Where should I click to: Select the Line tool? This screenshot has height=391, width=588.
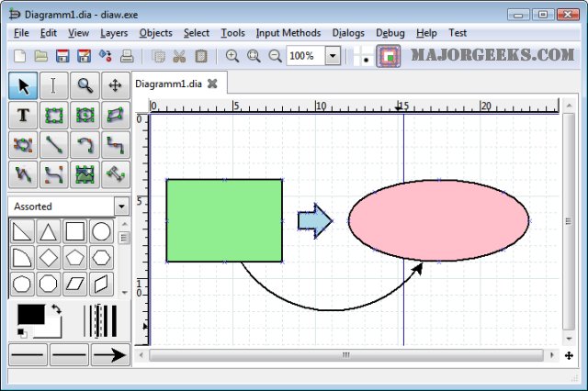tap(53, 145)
